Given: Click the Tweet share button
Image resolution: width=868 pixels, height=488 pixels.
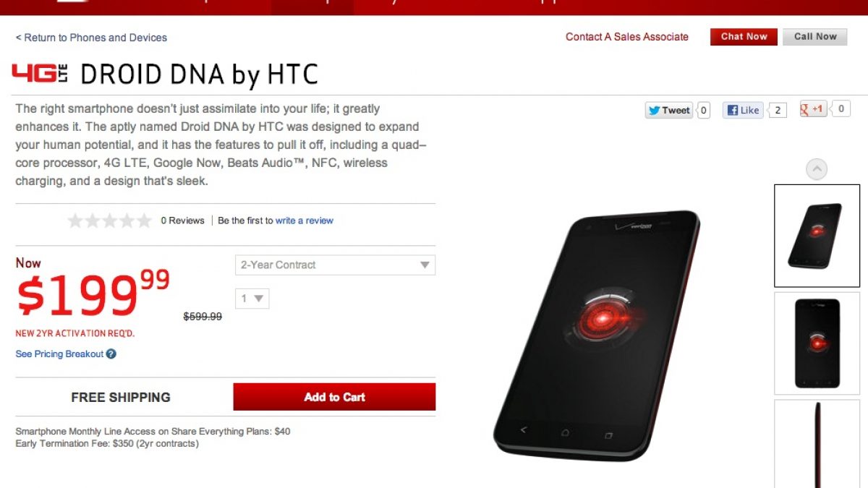Looking at the screenshot, I should (669, 111).
